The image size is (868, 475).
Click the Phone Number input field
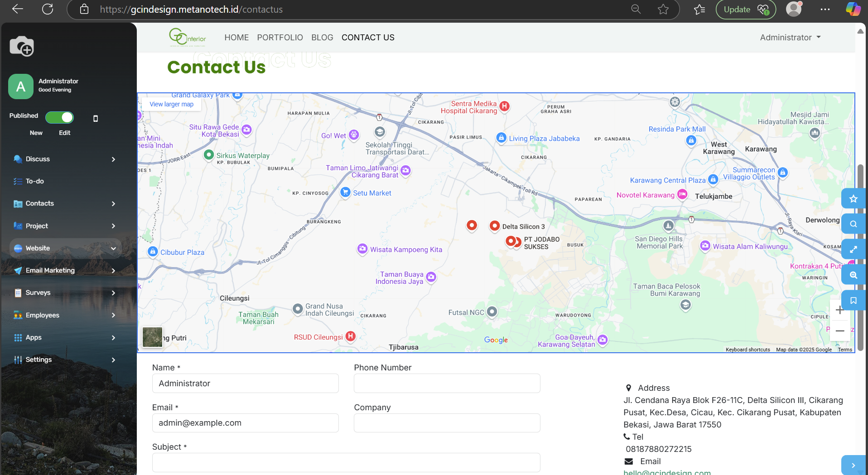447,384
